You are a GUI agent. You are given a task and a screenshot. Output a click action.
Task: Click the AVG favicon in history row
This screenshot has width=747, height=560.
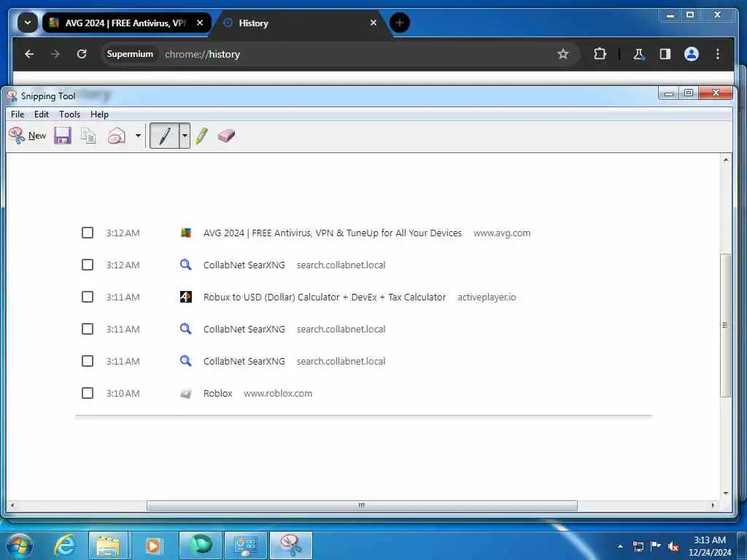186,233
